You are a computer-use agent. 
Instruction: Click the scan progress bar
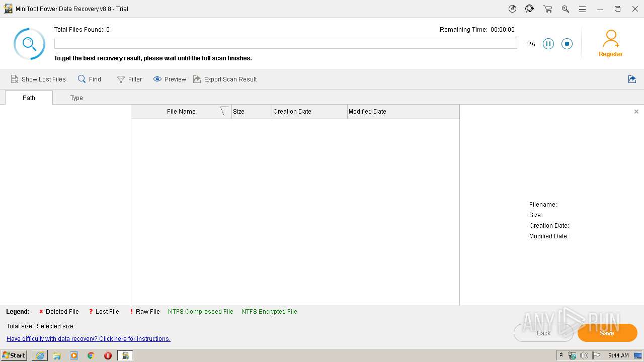point(285,44)
